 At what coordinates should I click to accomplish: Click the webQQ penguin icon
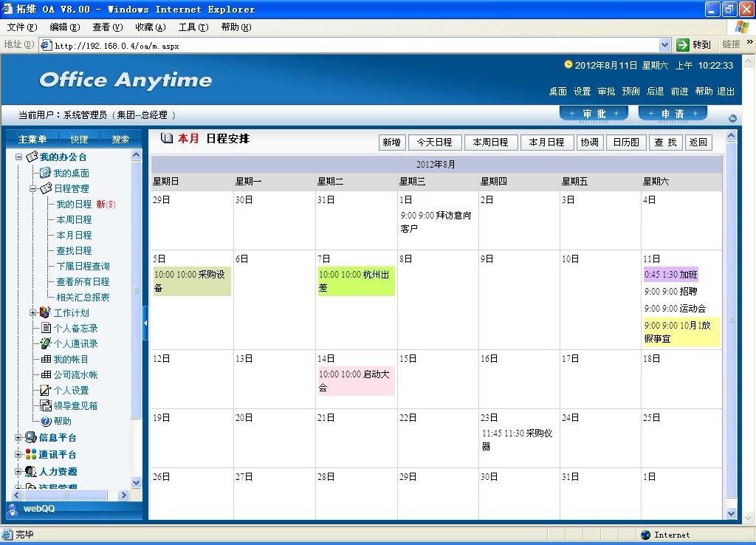pyautogui.click(x=15, y=509)
